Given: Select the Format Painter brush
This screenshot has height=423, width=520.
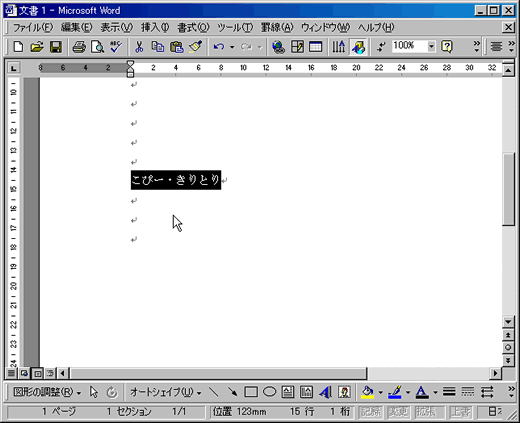Looking at the screenshot, I should tap(195, 47).
